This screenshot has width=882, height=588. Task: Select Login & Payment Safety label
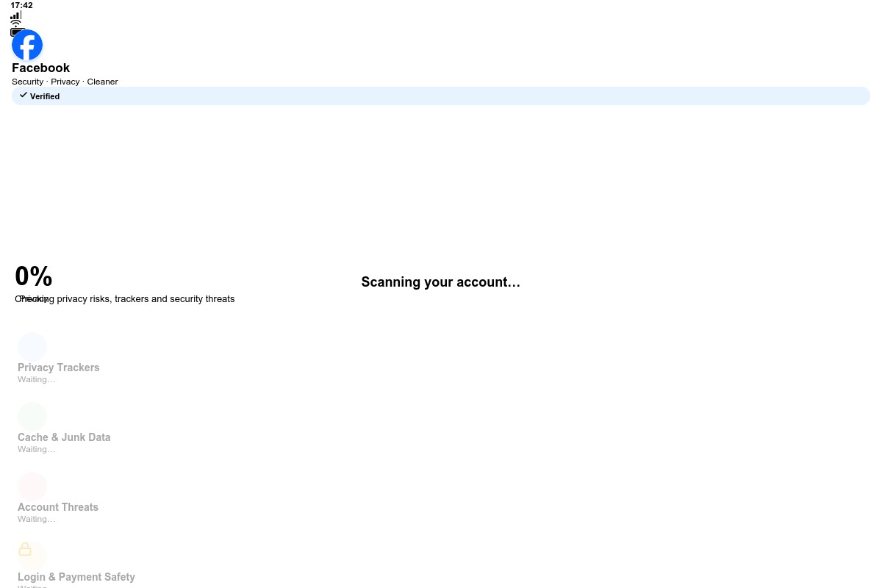76,577
